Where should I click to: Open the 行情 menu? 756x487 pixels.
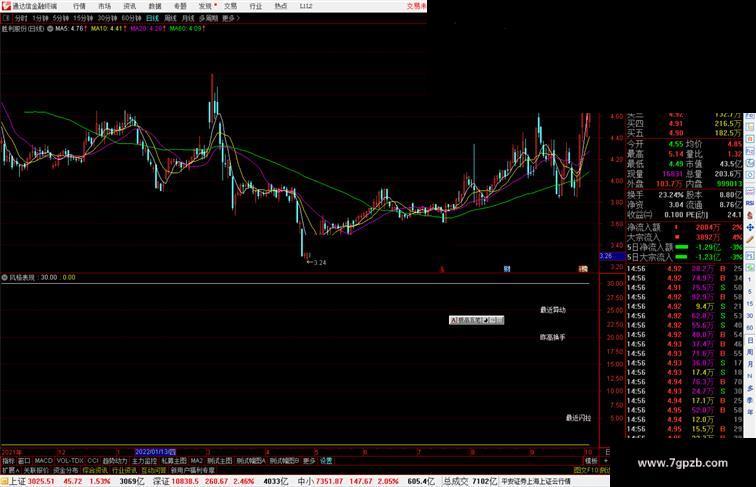[80, 6]
